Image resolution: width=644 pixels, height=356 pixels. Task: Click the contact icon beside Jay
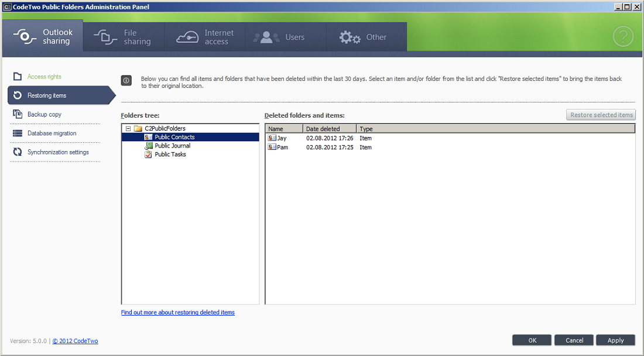click(x=272, y=138)
